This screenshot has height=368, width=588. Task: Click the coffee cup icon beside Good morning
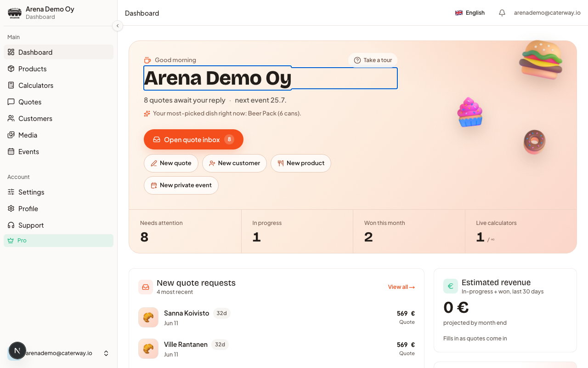pos(147,60)
